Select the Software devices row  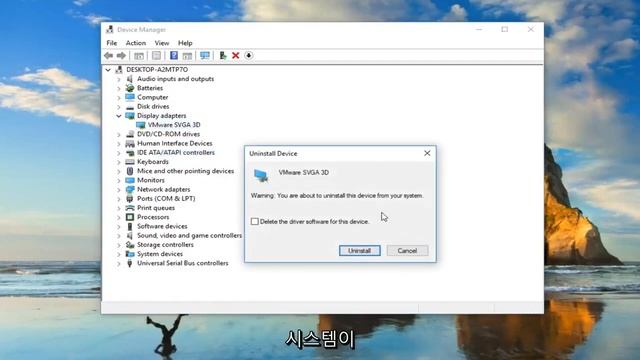pos(162,226)
